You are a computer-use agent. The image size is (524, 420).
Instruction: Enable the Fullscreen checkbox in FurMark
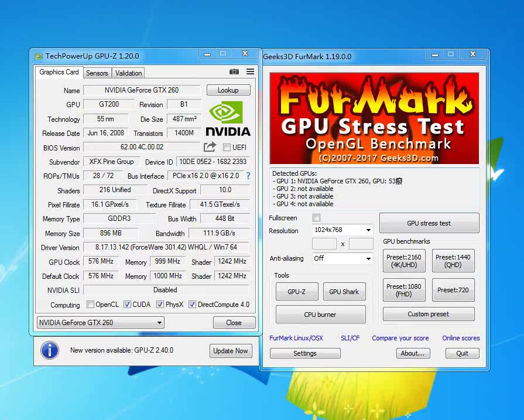(x=316, y=218)
